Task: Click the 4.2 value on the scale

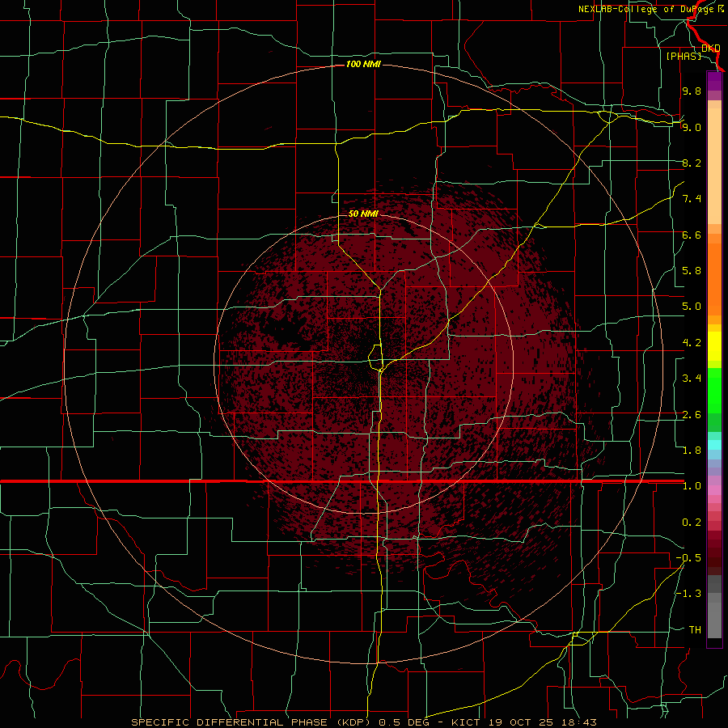Action: click(x=692, y=343)
